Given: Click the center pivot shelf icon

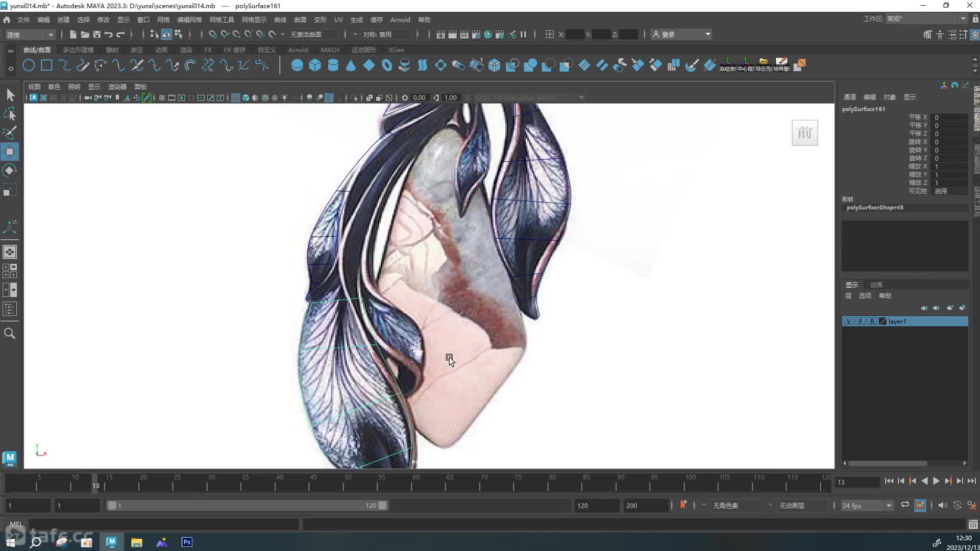Looking at the screenshot, I should [745, 65].
